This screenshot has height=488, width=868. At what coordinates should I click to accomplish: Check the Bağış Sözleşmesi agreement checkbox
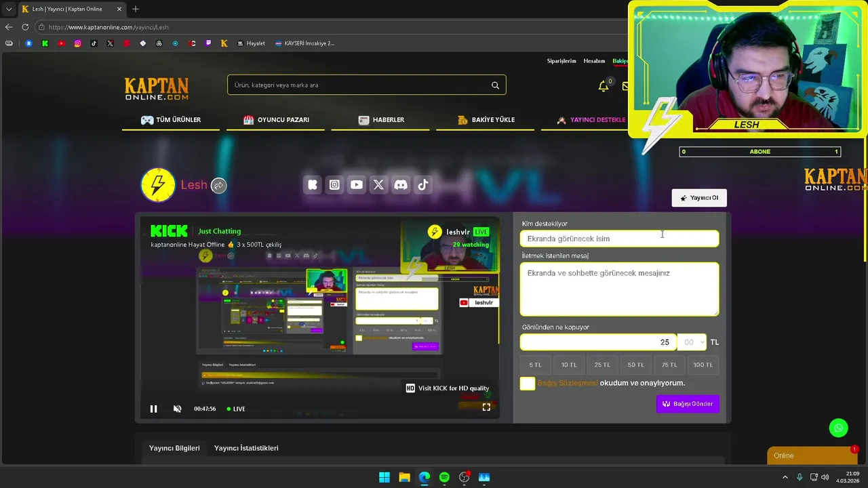click(528, 384)
